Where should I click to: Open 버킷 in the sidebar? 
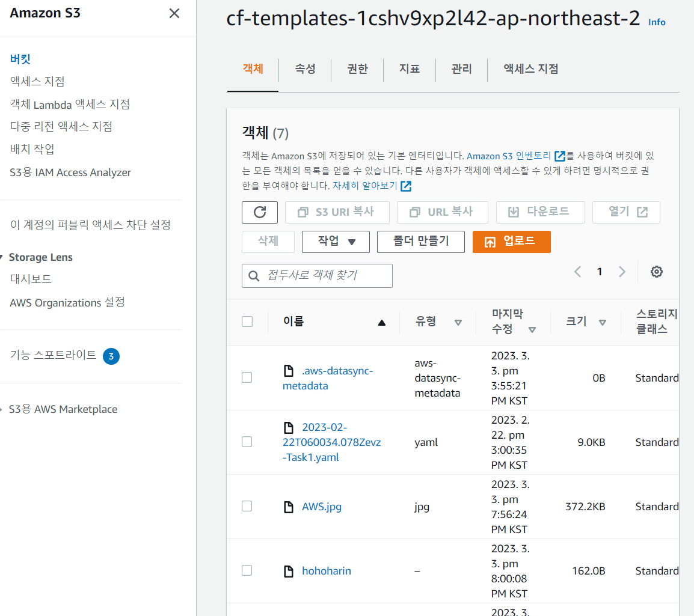pyautogui.click(x=20, y=59)
